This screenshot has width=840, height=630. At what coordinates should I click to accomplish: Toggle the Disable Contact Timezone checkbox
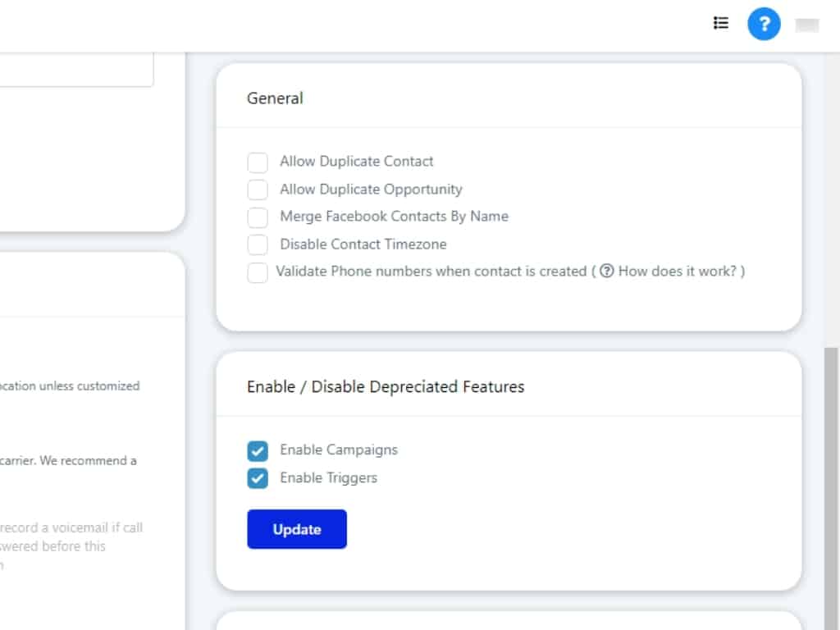(258, 244)
